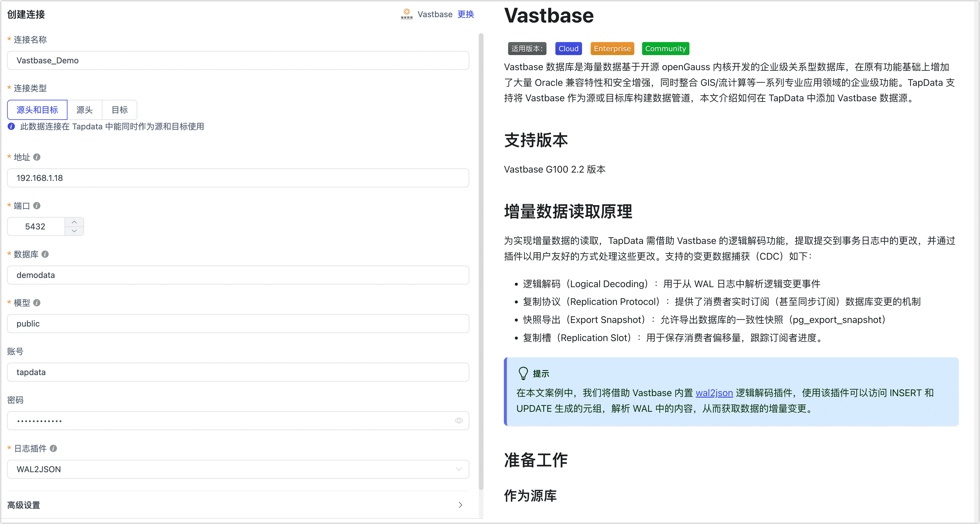This screenshot has height=524, width=980.
Task: Open the WAL2JSON log plugin dropdown
Action: (x=459, y=469)
